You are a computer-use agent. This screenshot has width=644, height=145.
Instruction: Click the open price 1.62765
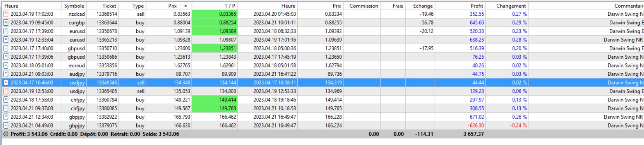pyautogui.click(x=182, y=65)
